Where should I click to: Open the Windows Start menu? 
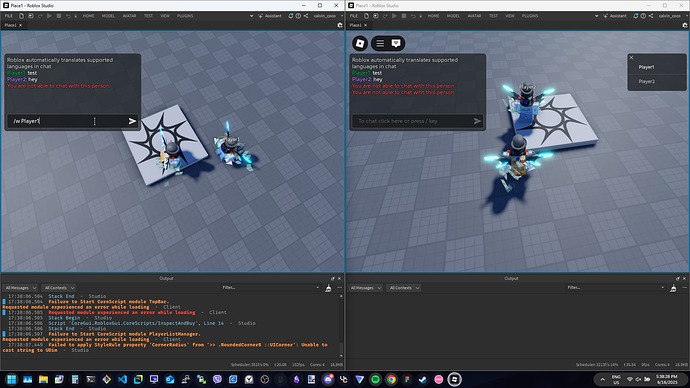11,379
